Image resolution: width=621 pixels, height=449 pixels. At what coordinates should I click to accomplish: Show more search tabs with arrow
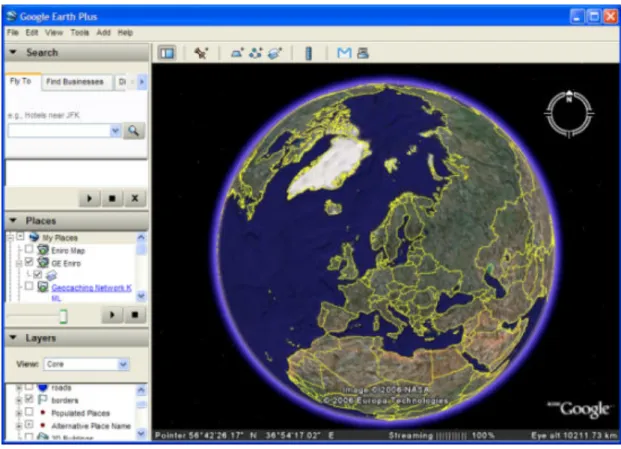[x=142, y=82]
